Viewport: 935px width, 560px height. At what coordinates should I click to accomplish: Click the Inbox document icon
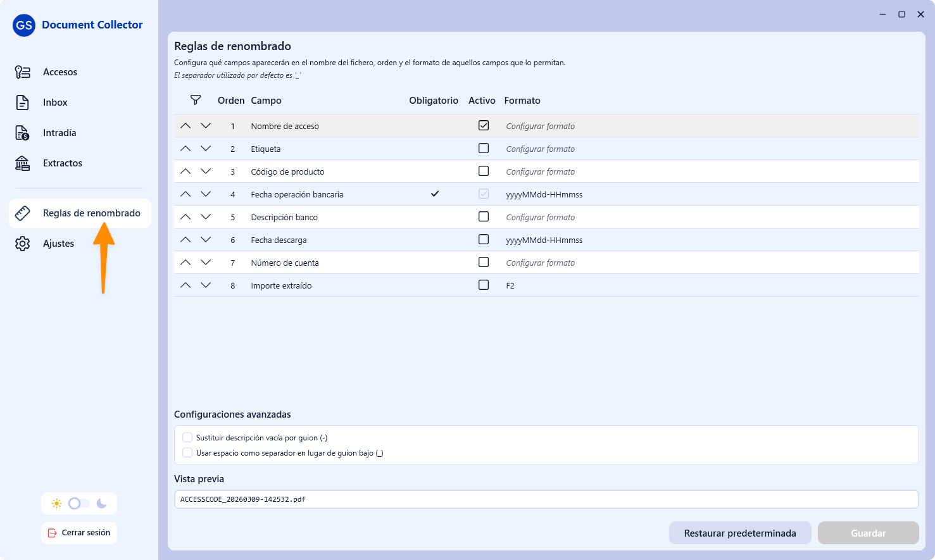coord(23,103)
